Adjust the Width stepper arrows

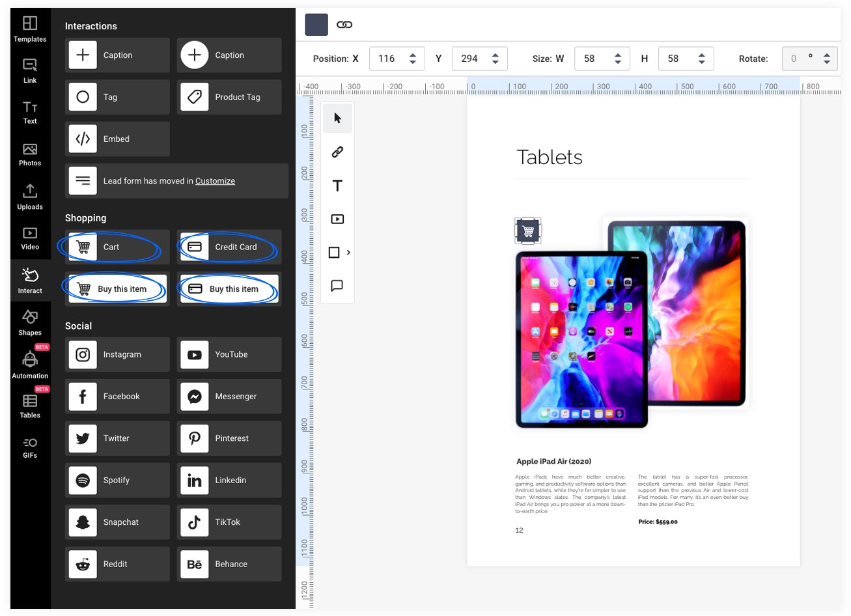(x=618, y=59)
